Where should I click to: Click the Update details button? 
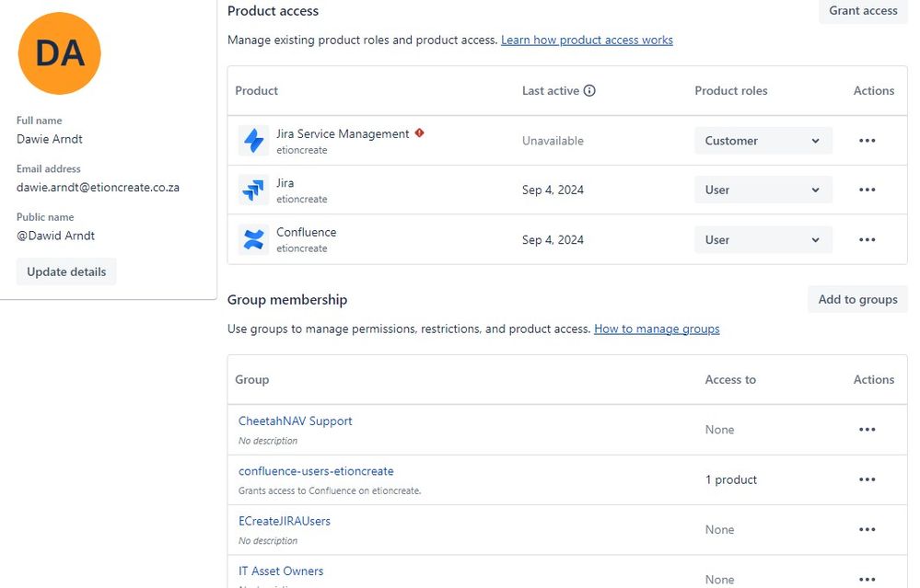pyautogui.click(x=66, y=272)
